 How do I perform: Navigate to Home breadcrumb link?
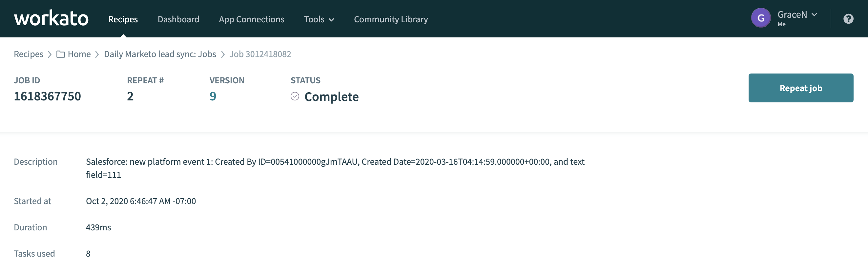pos(79,54)
